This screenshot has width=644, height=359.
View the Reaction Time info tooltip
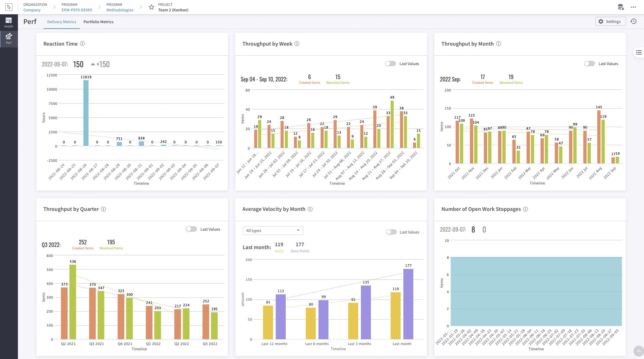(83, 43)
